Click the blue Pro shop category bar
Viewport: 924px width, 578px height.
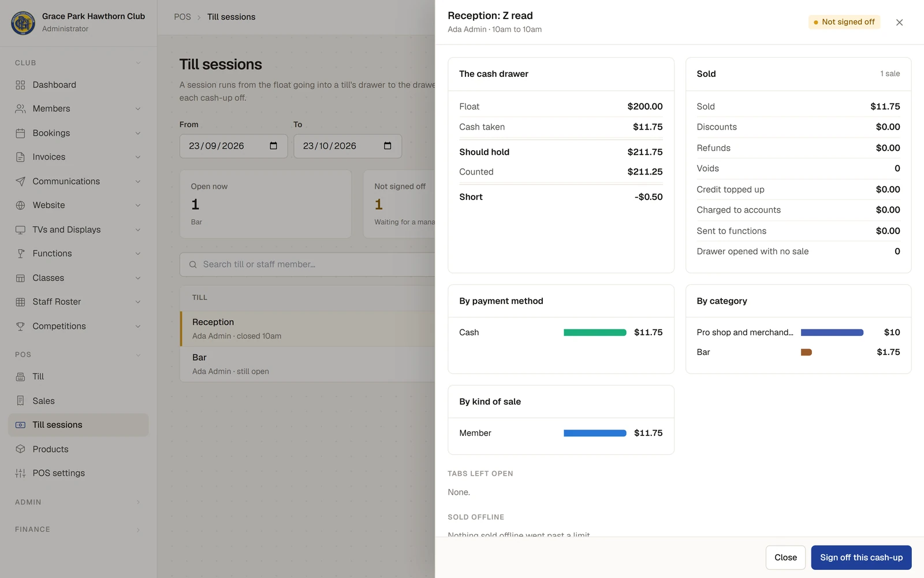(832, 332)
